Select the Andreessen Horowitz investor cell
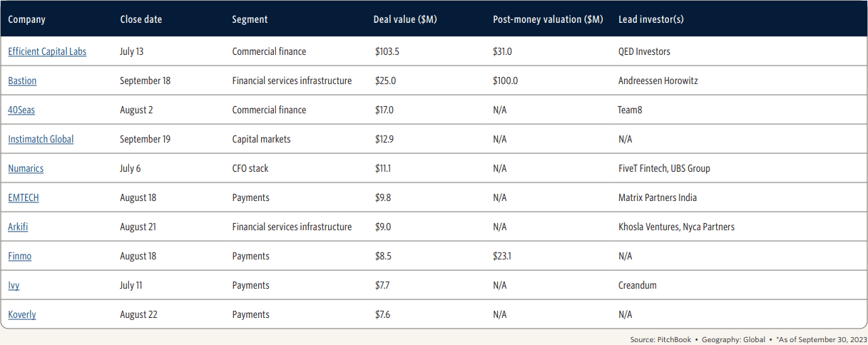Image resolution: width=868 pixels, height=345 pixels. (x=658, y=81)
